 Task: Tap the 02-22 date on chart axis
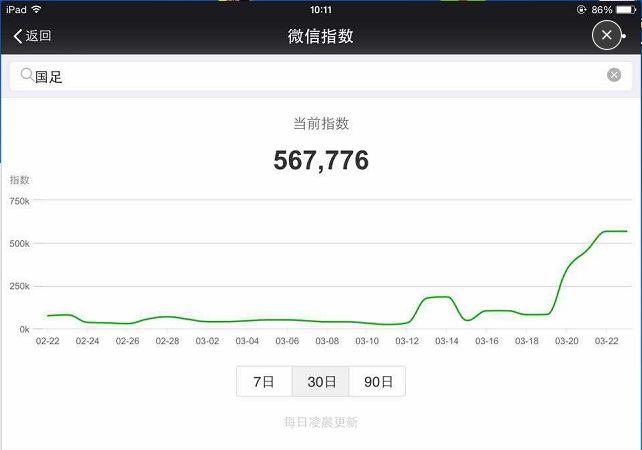tap(47, 341)
